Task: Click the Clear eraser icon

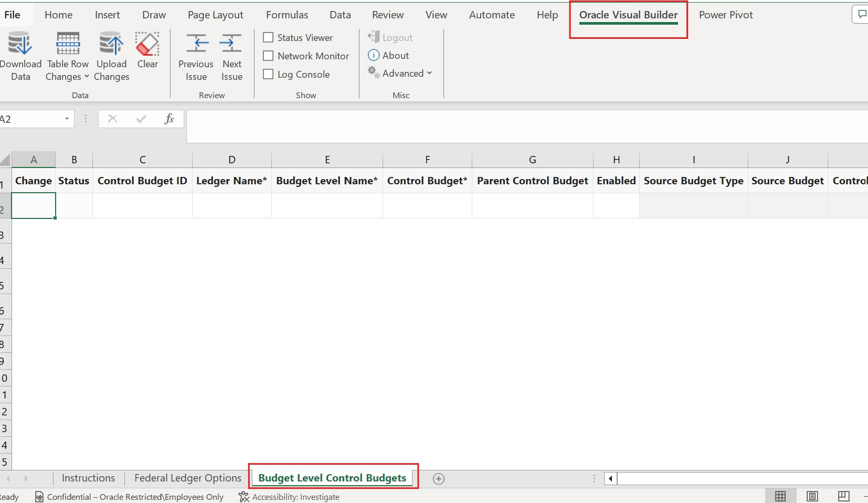Action: (147, 44)
